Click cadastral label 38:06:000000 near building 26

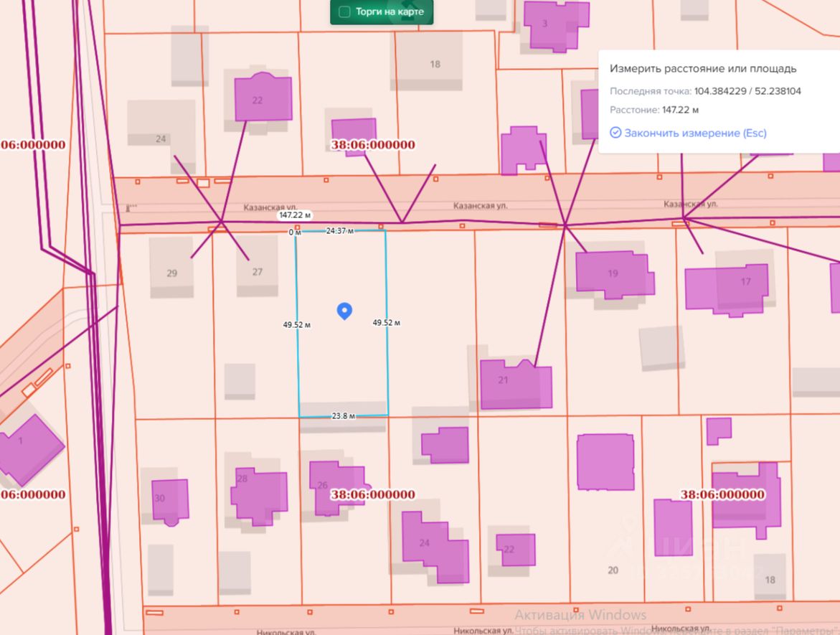point(373,494)
